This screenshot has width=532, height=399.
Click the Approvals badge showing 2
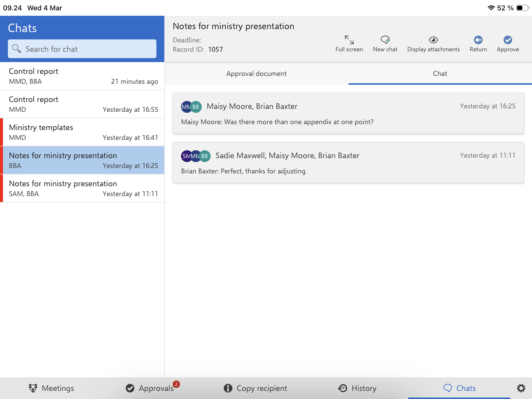[176, 384]
